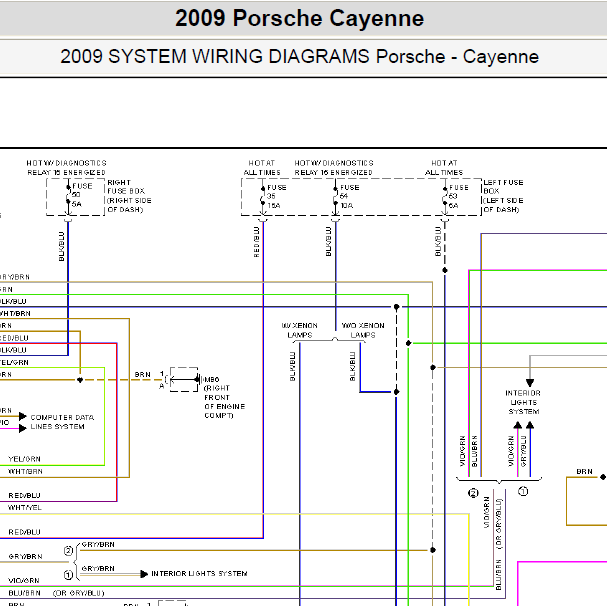This screenshot has width=607, height=606.
Task: Click the 'COMPUTER DATA LINES SYSTEM' label
Action: tap(62, 422)
